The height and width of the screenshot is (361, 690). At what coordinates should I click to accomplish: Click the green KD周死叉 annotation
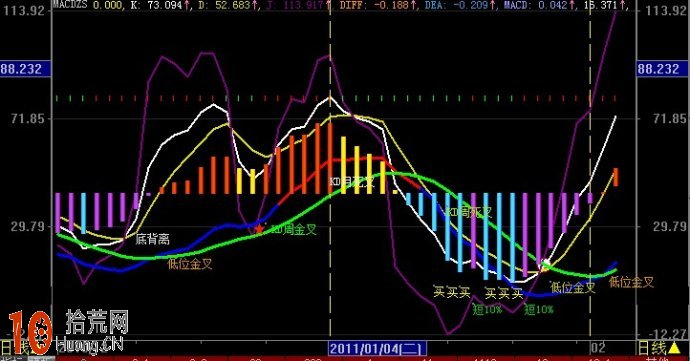(468, 213)
